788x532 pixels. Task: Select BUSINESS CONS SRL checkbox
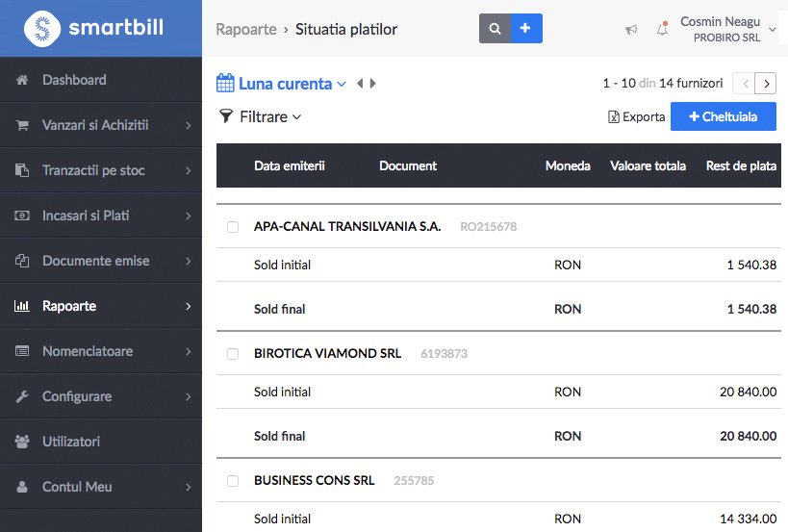pos(233,481)
